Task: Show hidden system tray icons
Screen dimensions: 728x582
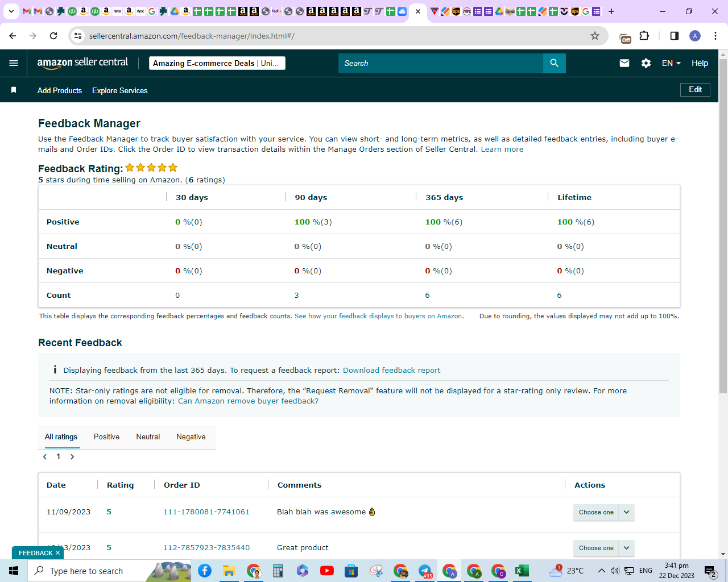Action: pyautogui.click(x=601, y=571)
